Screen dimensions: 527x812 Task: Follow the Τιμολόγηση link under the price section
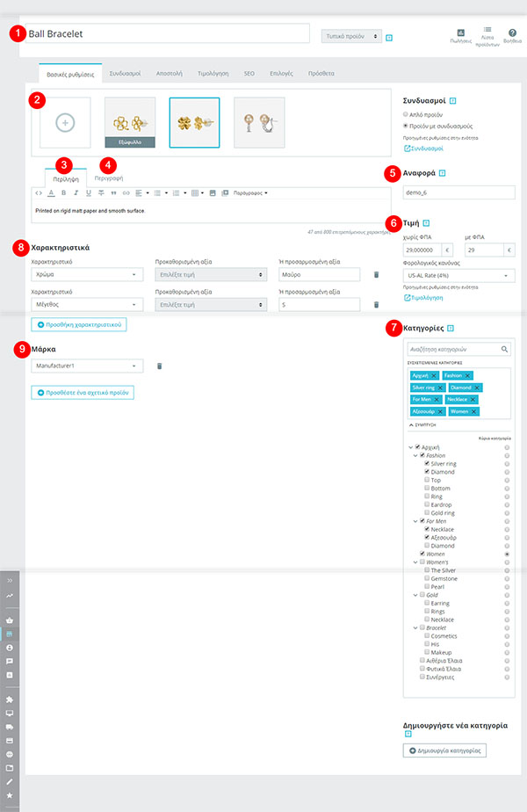[423, 298]
